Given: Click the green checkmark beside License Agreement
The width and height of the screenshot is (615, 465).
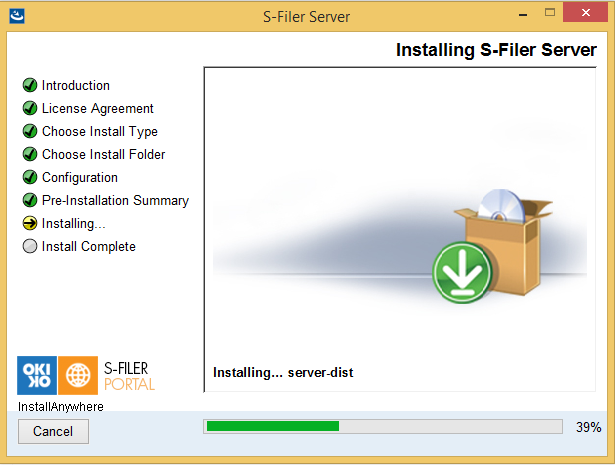Looking at the screenshot, I should (x=30, y=108).
